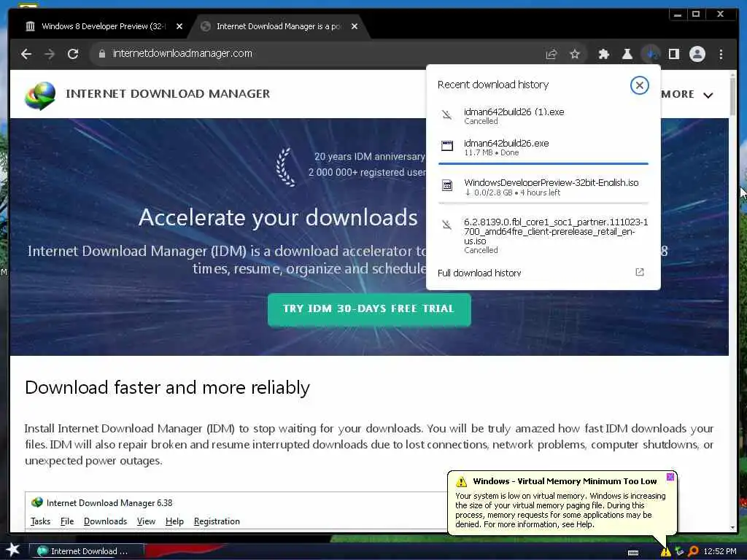The width and height of the screenshot is (747, 560).
Task: Select idman642build26 (1).exe cancelled entry
Action: (543, 116)
